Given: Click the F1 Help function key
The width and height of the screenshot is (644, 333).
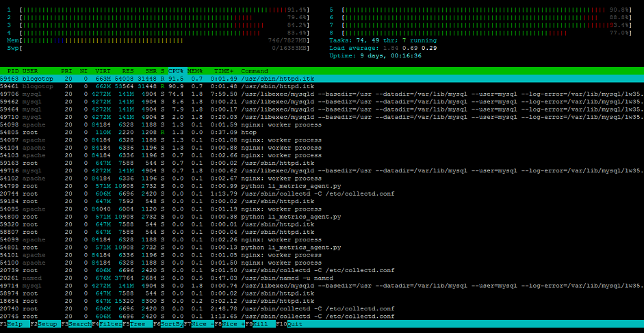Looking at the screenshot, I should [x=15, y=324].
